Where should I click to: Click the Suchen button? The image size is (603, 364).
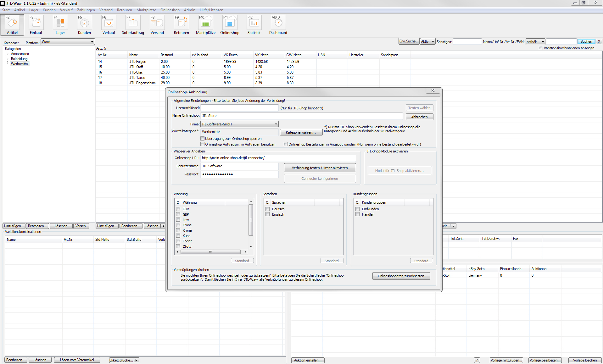click(x=586, y=41)
